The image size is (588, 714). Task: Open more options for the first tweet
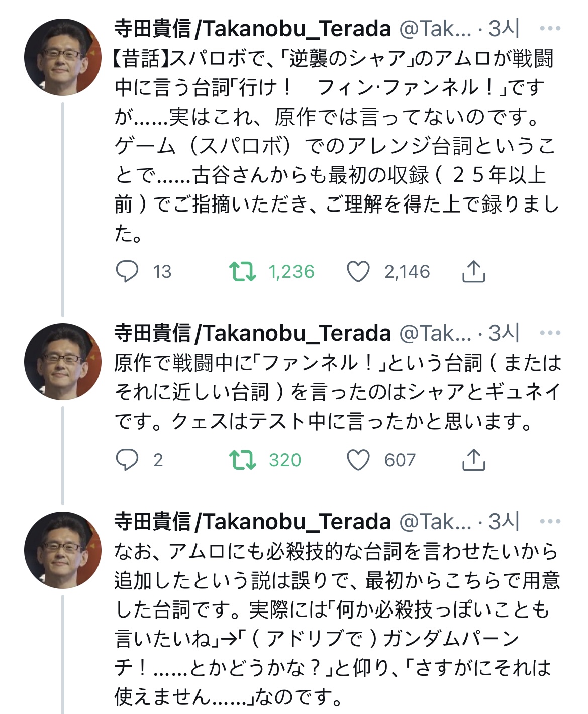pos(550,29)
